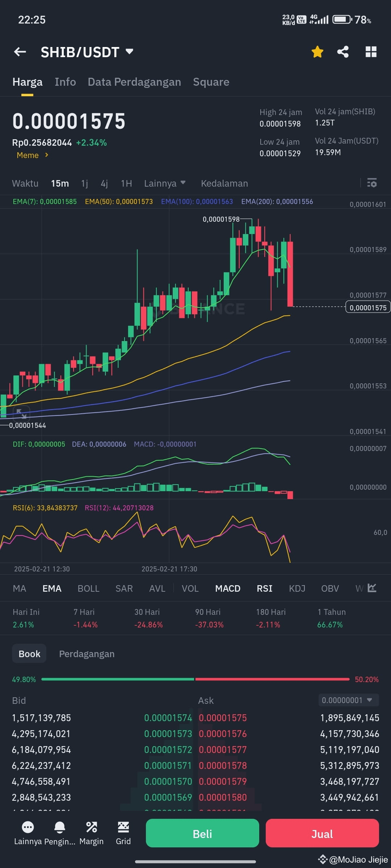Viewport: 391px width, 868px height.
Task: Click the Beli buy button
Action: [x=202, y=834]
